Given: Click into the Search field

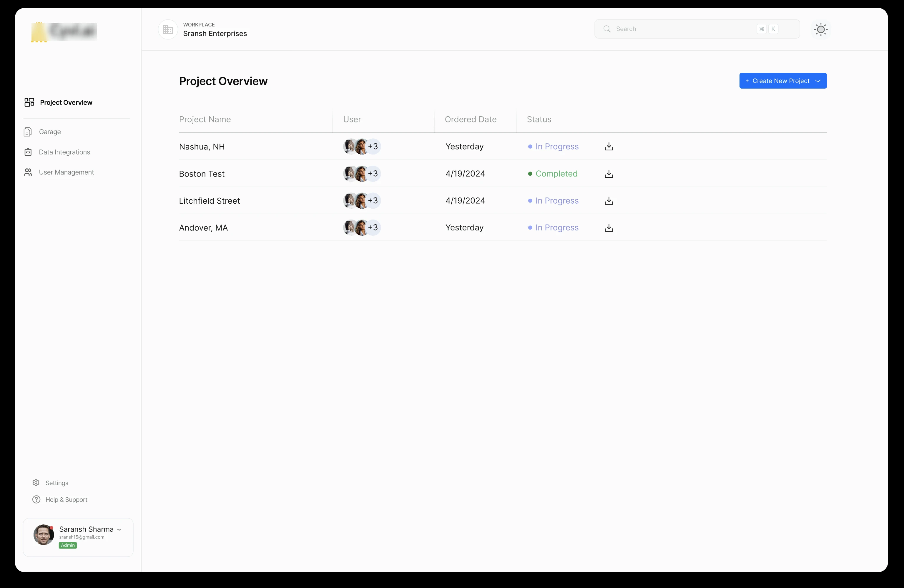Looking at the screenshot, I should pos(684,29).
